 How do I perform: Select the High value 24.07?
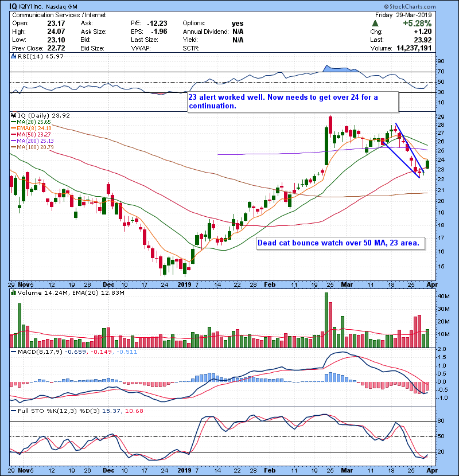[56, 32]
